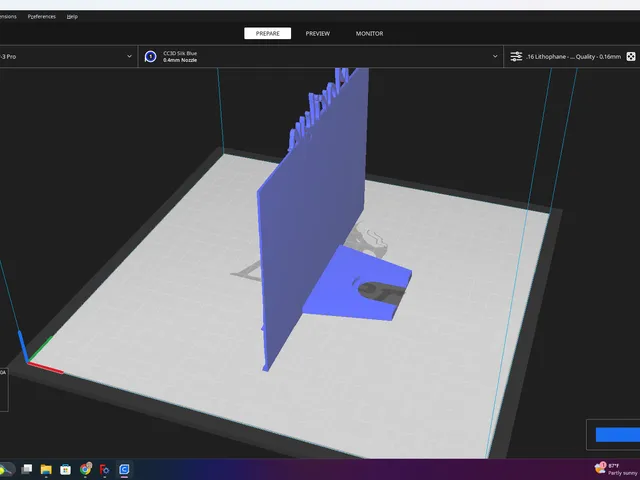Screen dimensions: 640x480
Task: Expand the printer selection dropdown arrow
Action: pyautogui.click(x=129, y=56)
